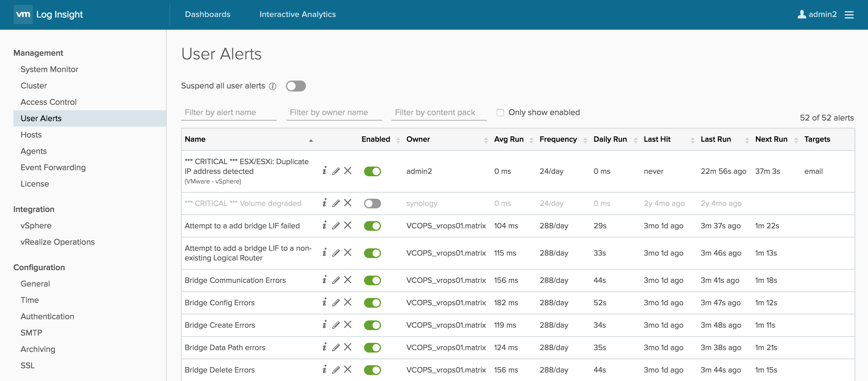Screen dimensions: 868x381
Task: Edit the Bridge Config Errors alert
Action: (336, 303)
